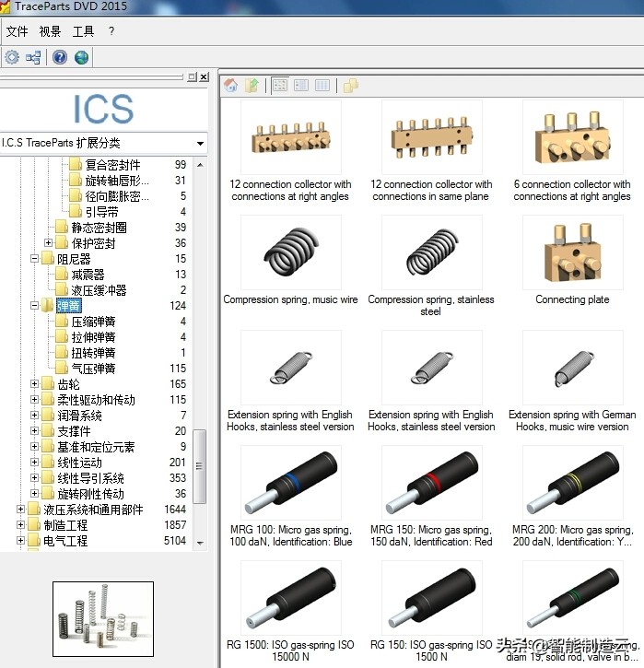Viewport: 644px width, 668px height.
Task: Select the 扭转弹簧 tree item
Action: pos(93,353)
